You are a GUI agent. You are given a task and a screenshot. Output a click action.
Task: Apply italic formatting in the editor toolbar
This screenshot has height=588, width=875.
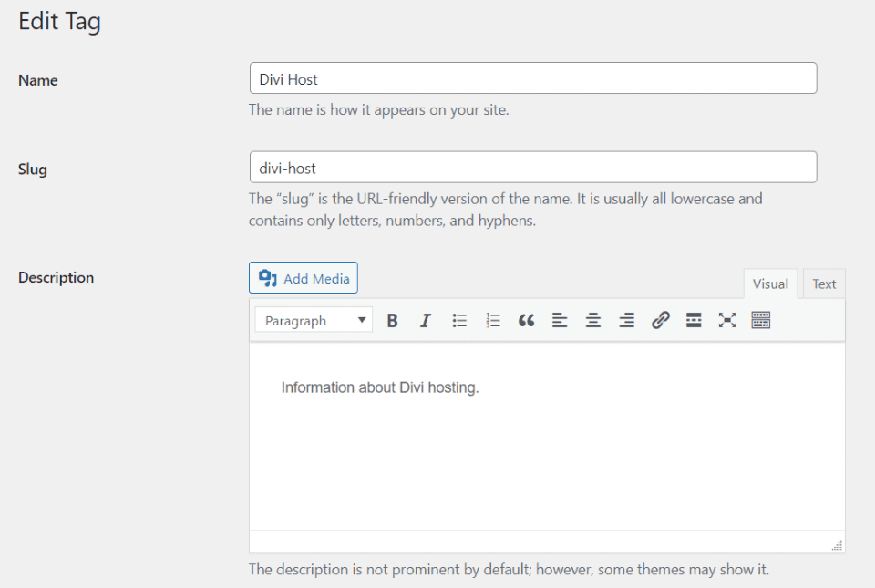(426, 320)
